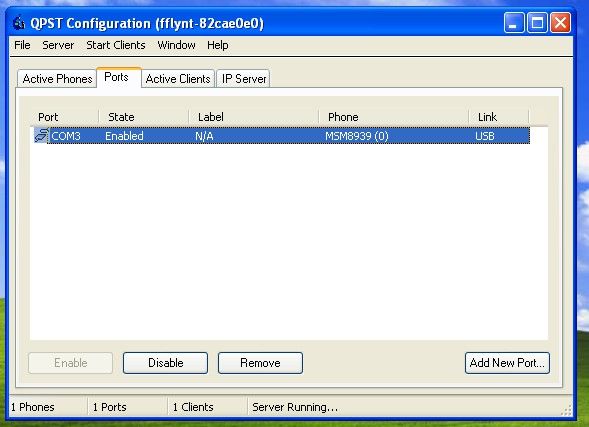The height and width of the screenshot is (427, 589).
Task: Open the Window menu
Action: [176, 45]
